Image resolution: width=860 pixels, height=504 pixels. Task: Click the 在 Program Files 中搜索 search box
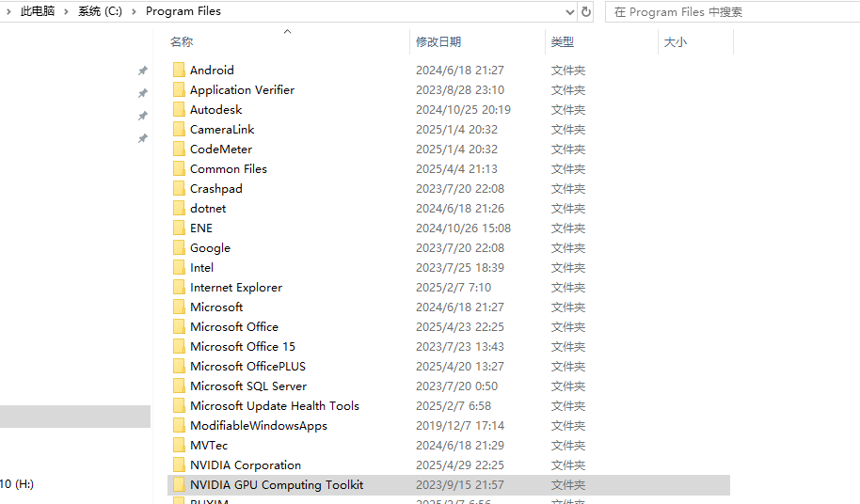[735, 11]
